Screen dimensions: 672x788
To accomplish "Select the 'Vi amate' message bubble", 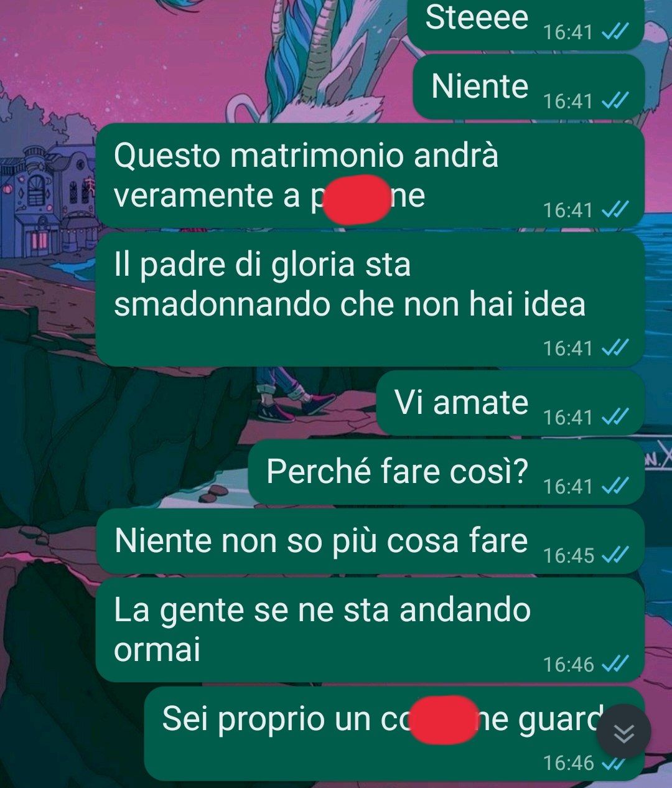I will 510,403.
